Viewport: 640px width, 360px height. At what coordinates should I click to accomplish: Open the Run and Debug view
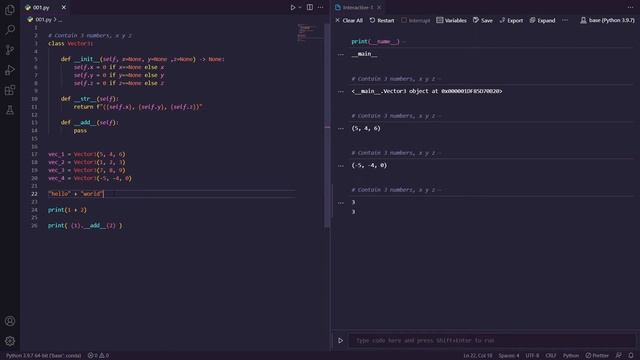click(x=10, y=70)
